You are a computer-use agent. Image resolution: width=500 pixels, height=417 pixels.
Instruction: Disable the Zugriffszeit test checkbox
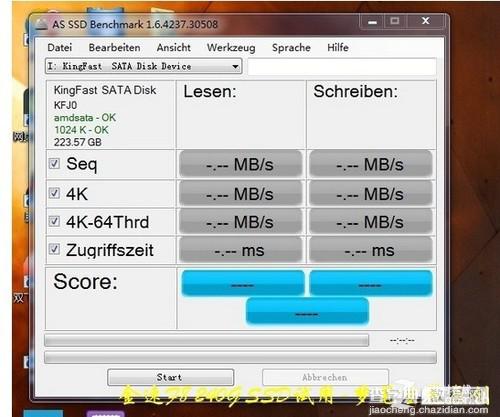[54, 249]
